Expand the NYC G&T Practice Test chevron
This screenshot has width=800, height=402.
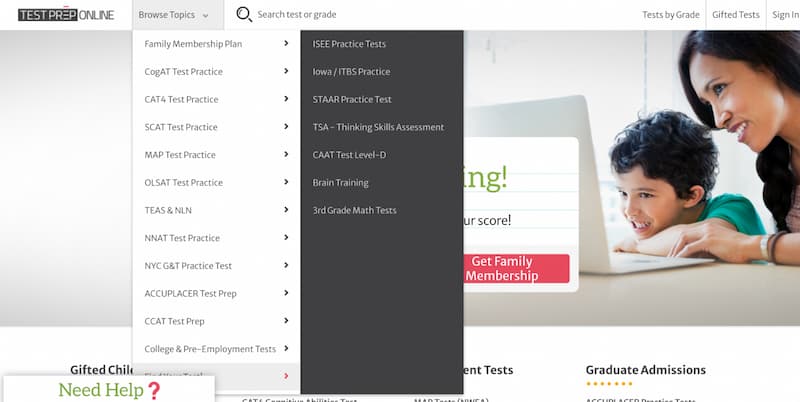click(286, 265)
